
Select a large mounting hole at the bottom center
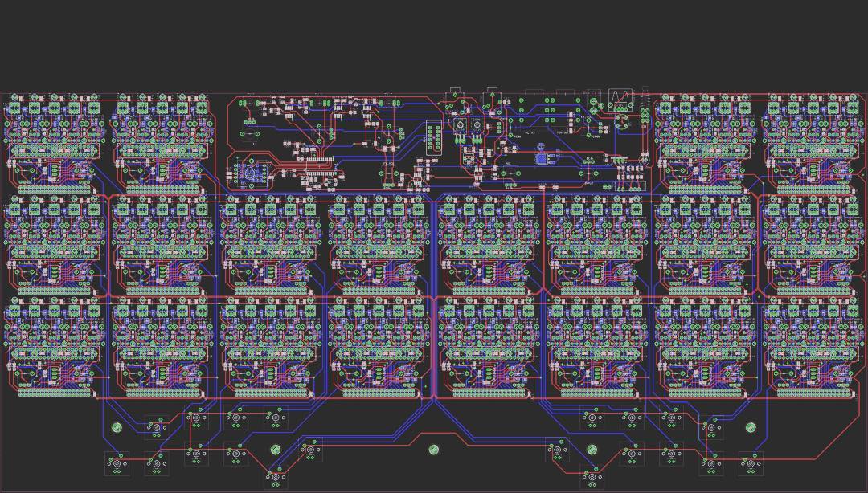434,449
